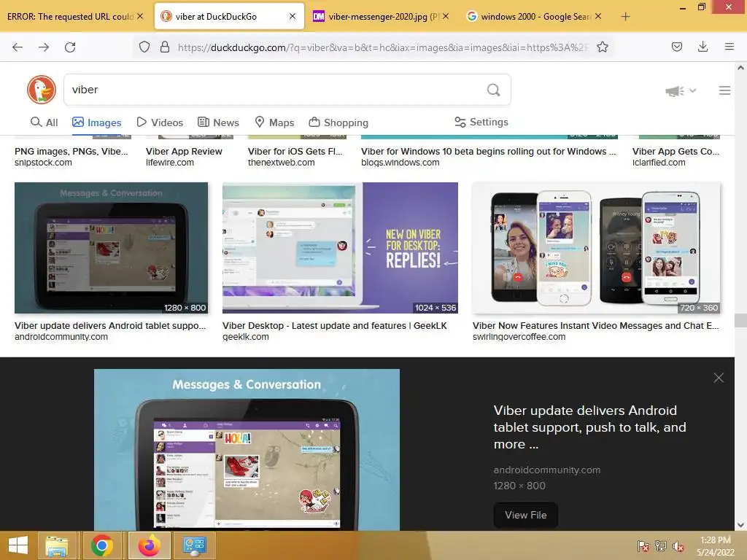Image resolution: width=747 pixels, height=560 pixels.
Task: Switch to the viber-messenger-2020.jpg tab
Action: pyautogui.click(x=376, y=17)
